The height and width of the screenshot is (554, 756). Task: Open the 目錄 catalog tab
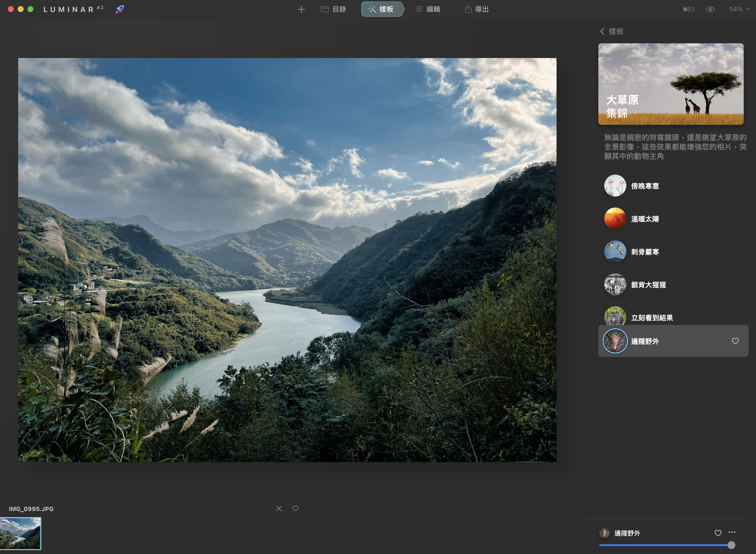point(334,9)
